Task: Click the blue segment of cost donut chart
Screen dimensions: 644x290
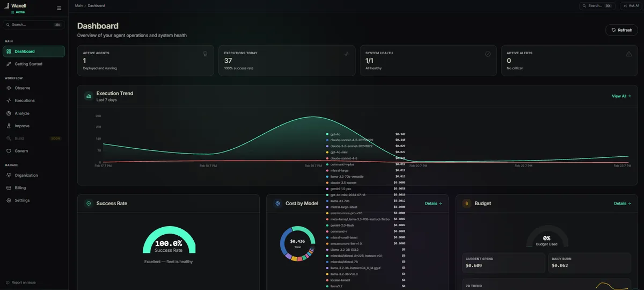Action: [x=284, y=240]
